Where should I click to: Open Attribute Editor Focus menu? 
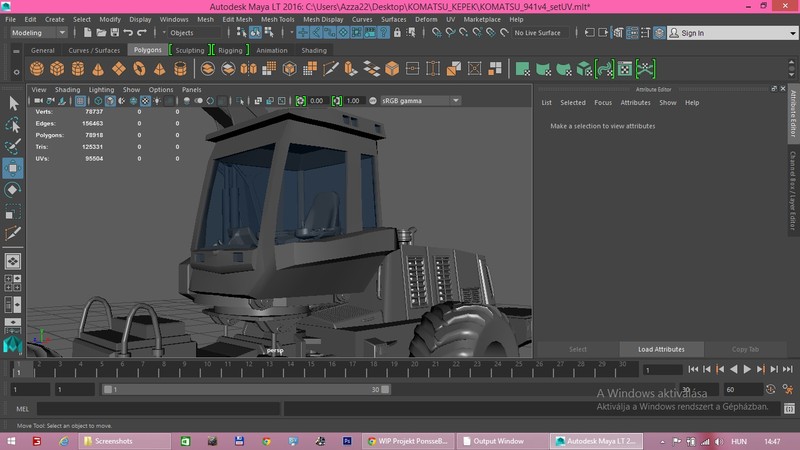(x=603, y=103)
